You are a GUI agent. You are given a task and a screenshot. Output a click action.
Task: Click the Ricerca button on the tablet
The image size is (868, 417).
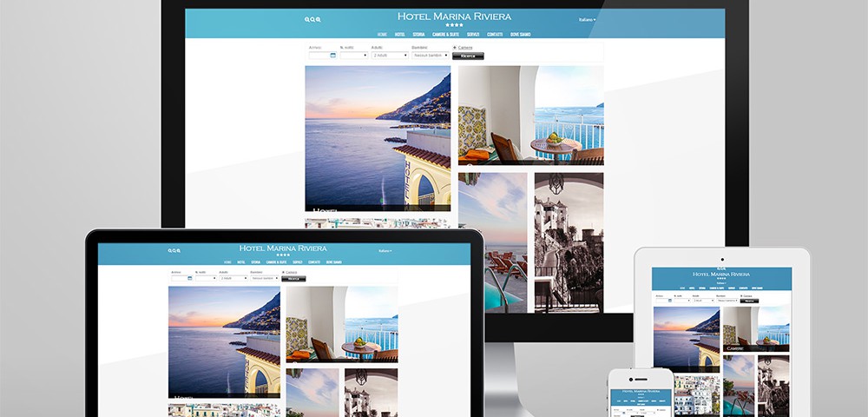[x=750, y=301]
